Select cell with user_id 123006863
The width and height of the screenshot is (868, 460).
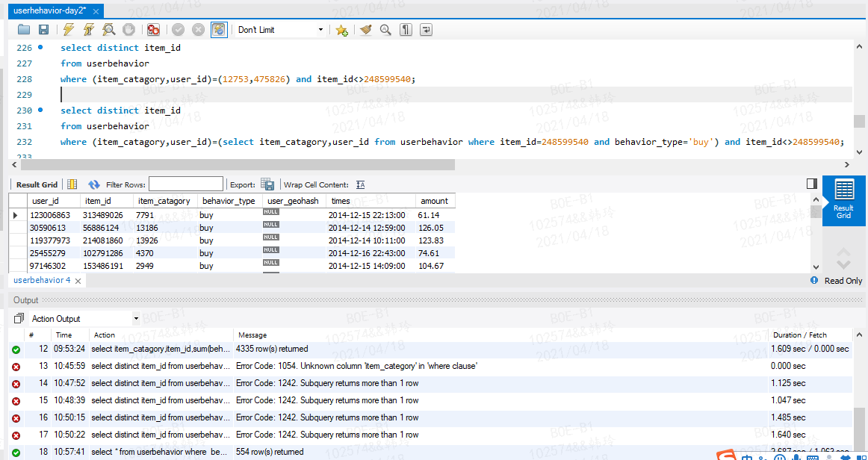54,215
